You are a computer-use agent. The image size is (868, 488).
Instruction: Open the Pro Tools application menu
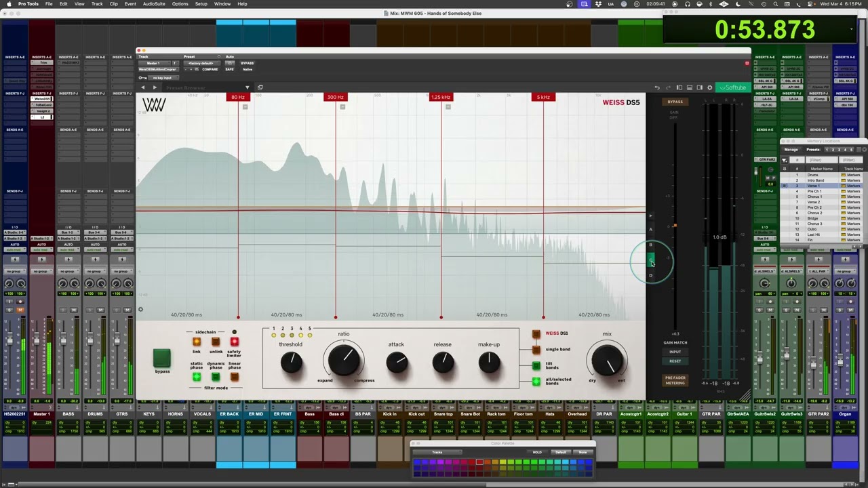pyautogui.click(x=28, y=4)
